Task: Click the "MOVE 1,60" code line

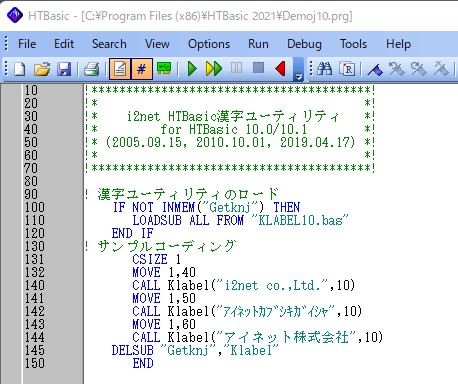Action: (x=164, y=324)
